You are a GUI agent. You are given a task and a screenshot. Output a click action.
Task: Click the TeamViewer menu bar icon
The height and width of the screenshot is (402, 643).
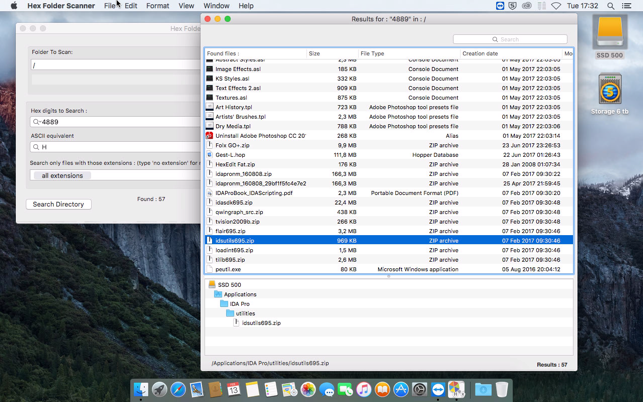(500, 6)
